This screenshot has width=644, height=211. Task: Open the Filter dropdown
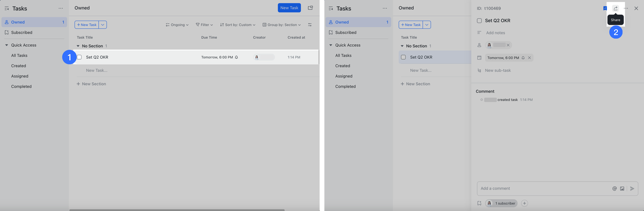tap(204, 25)
